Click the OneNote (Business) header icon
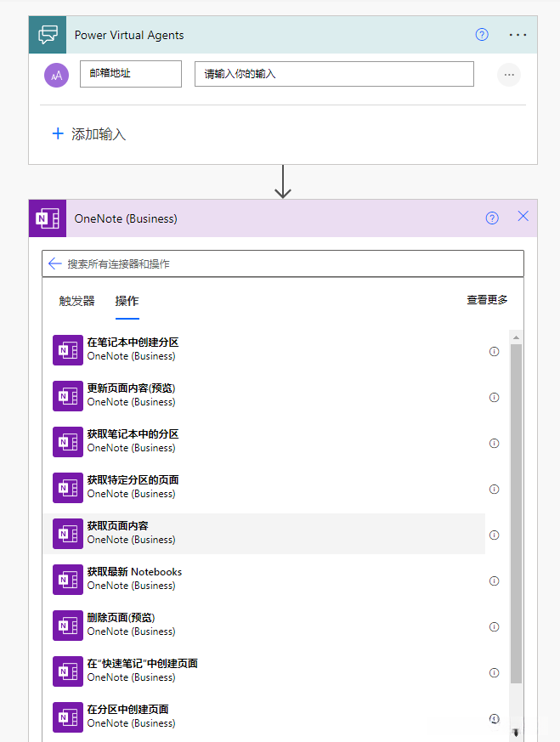Image resolution: width=560 pixels, height=742 pixels. (47, 218)
